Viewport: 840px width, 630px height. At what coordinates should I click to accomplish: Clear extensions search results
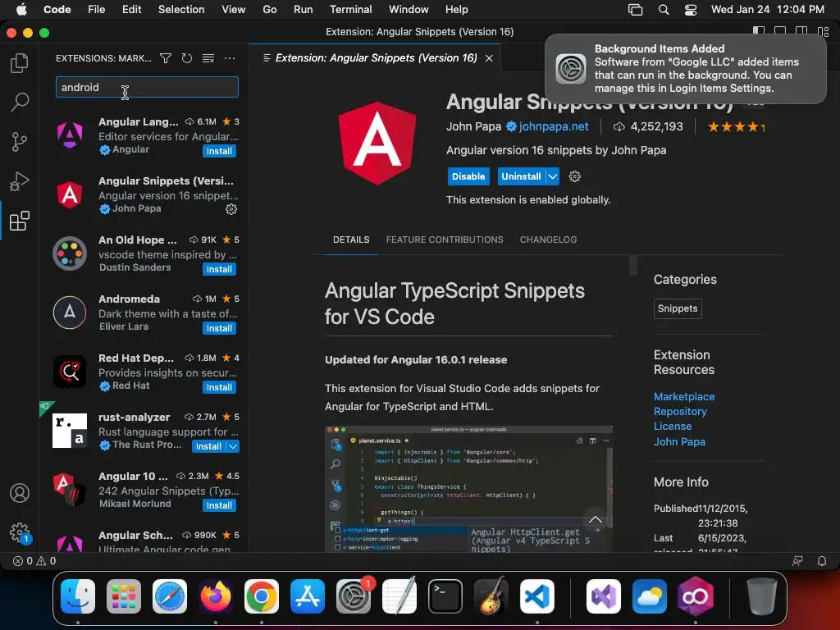(x=208, y=58)
